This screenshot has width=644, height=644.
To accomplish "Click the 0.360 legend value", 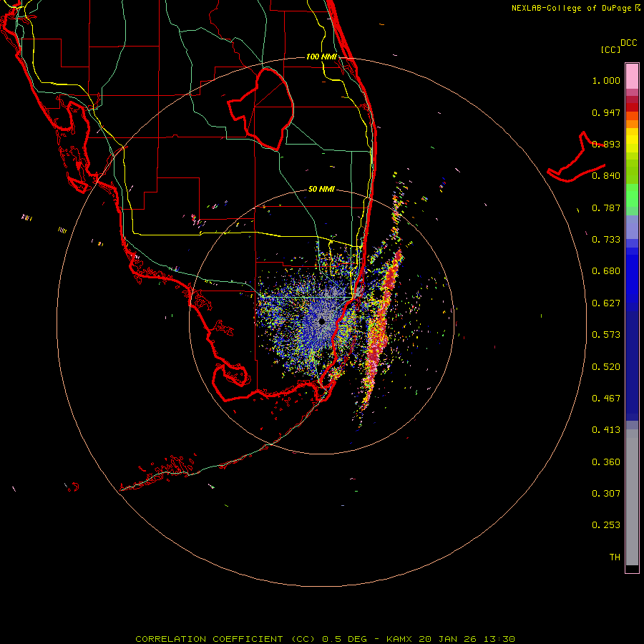I will click(x=606, y=462).
